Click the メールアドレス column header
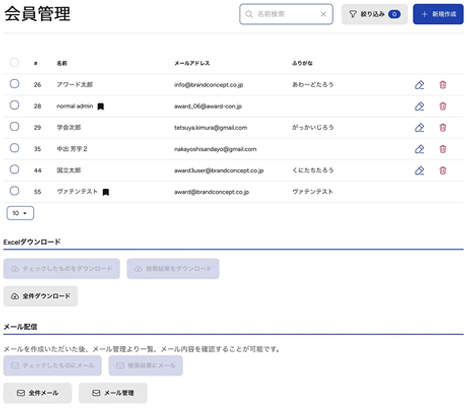The height and width of the screenshot is (411, 467). (x=192, y=63)
